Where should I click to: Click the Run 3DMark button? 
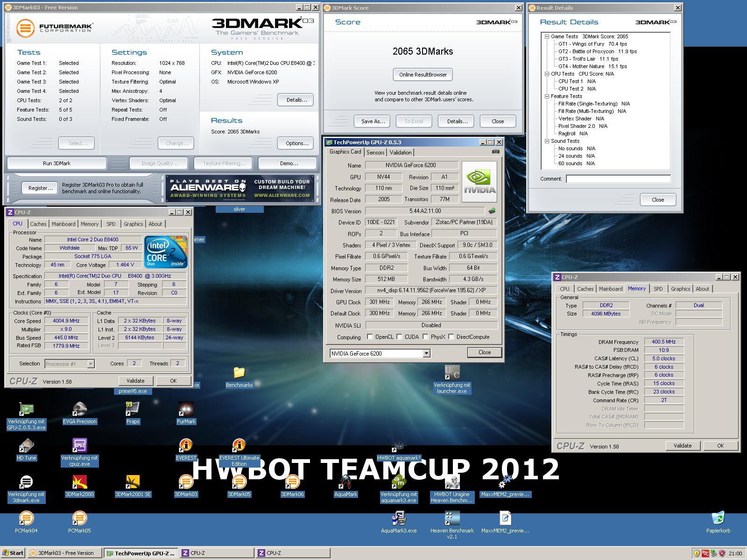click(56, 163)
